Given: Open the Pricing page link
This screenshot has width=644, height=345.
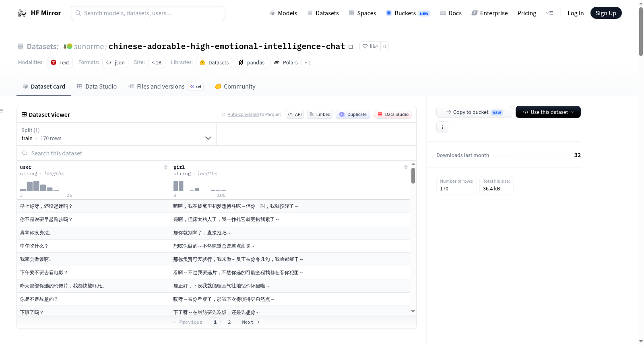Looking at the screenshot, I should (527, 13).
